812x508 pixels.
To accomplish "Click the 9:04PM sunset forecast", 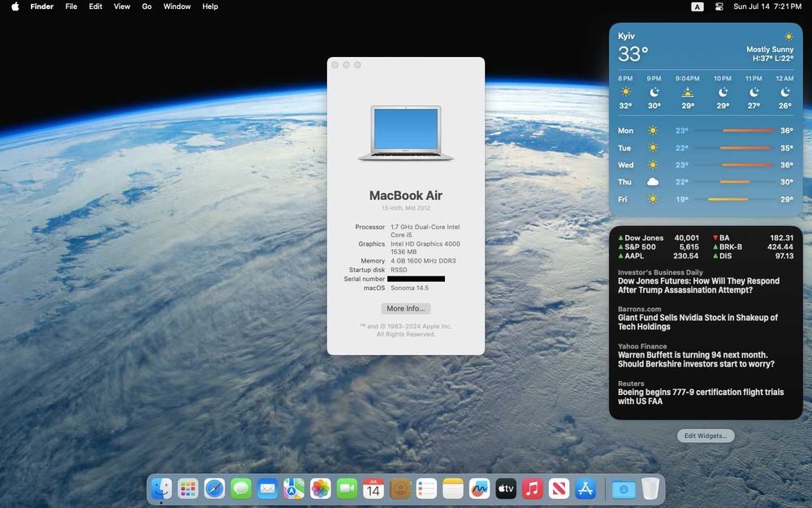I will 687,92.
